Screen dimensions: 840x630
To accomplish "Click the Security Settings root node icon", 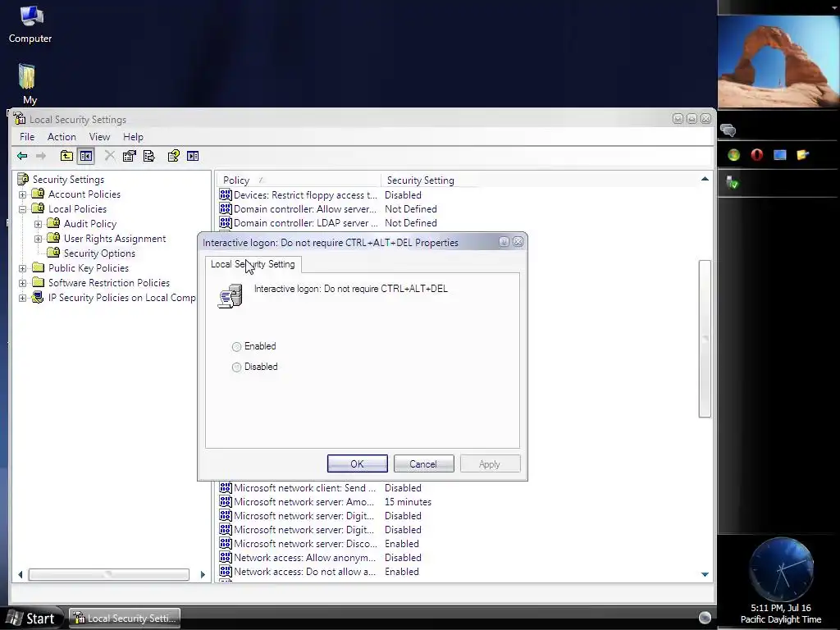I will coord(23,179).
